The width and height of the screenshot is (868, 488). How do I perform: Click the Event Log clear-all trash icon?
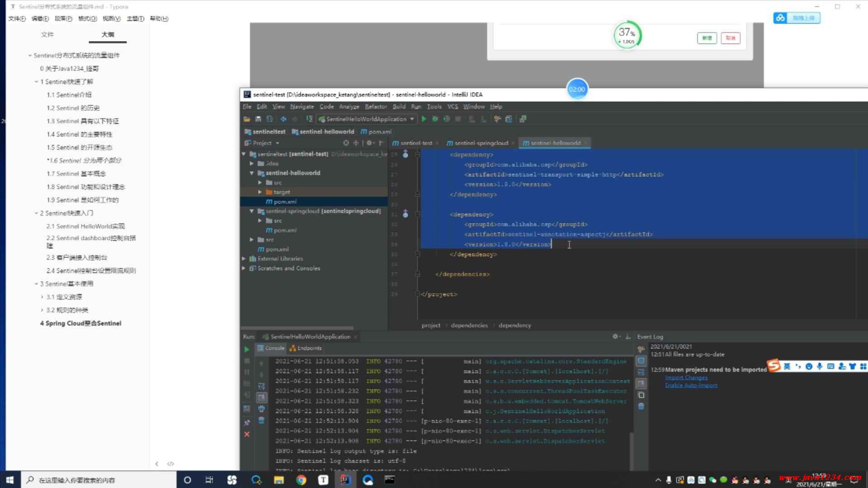pos(641,406)
